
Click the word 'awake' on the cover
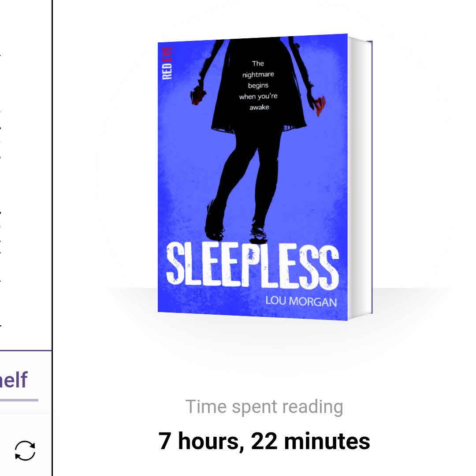pos(259,107)
